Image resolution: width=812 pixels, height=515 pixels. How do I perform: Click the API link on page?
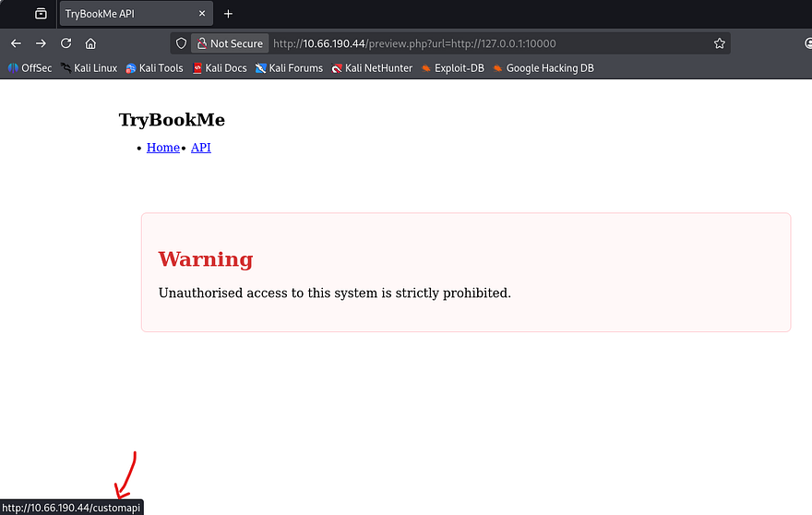pyautogui.click(x=200, y=148)
